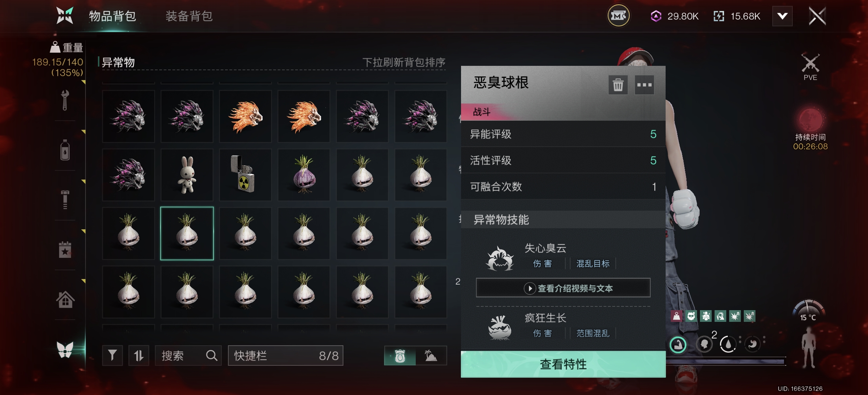
Task: Delete item with the trash can icon
Action: pos(618,85)
